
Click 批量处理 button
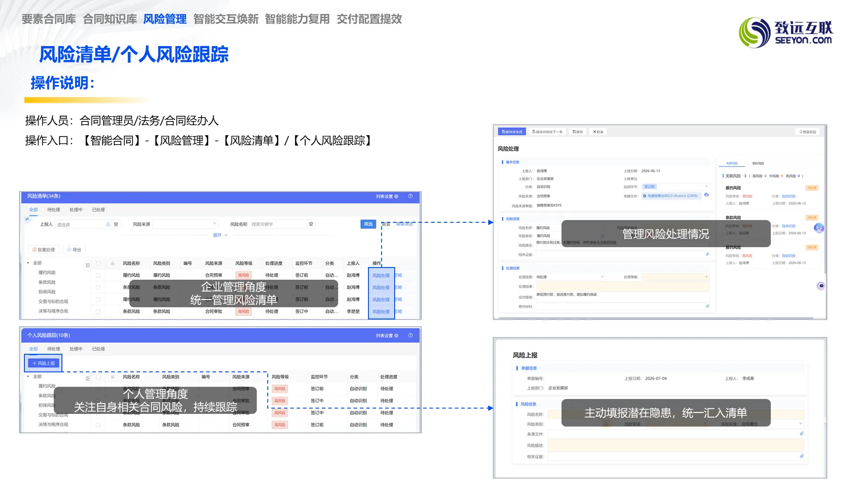tap(43, 249)
